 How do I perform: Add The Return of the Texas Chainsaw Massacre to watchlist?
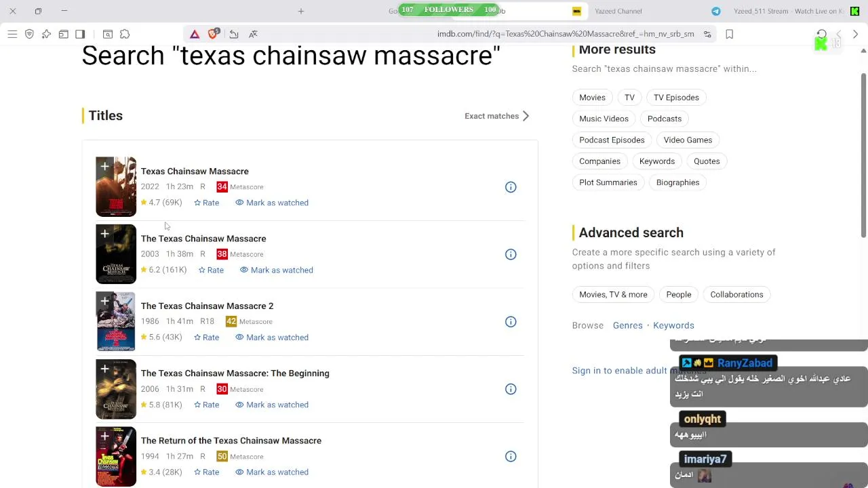[x=104, y=435]
